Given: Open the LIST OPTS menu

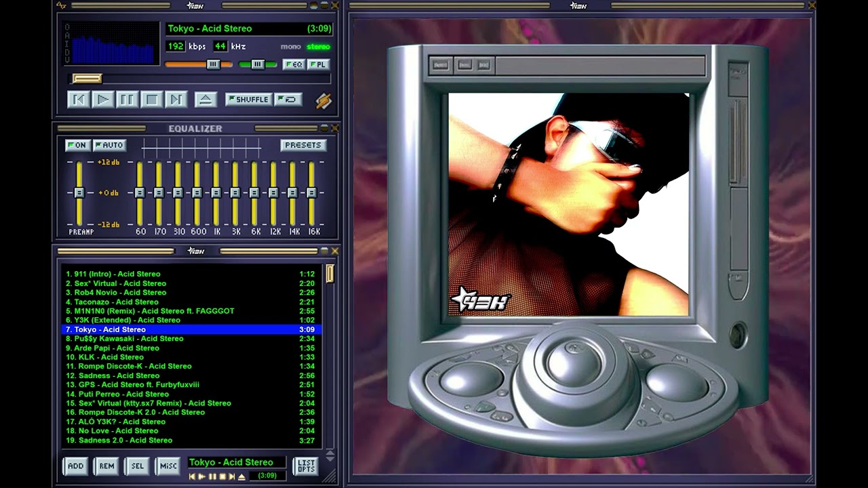Looking at the screenshot, I should (306, 466).
